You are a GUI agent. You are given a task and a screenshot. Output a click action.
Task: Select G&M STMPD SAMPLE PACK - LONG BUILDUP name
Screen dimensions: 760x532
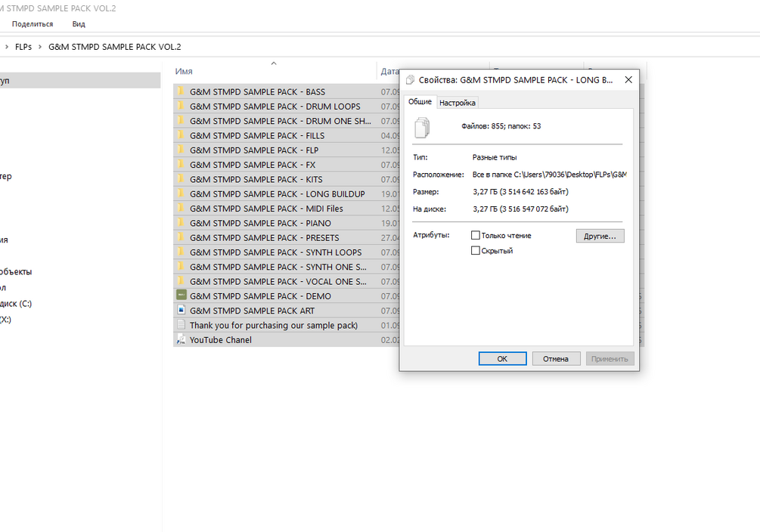pyautogui.click(x=278, y=193)
